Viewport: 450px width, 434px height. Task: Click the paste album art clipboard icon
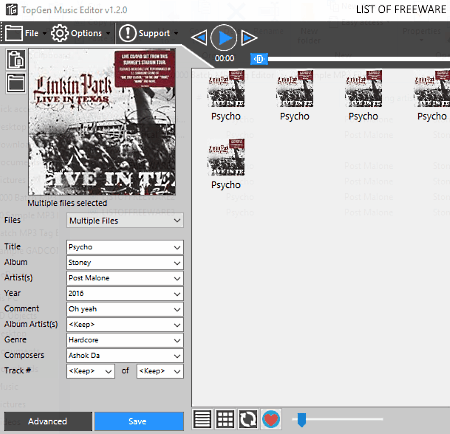click(x=16, y=60)
